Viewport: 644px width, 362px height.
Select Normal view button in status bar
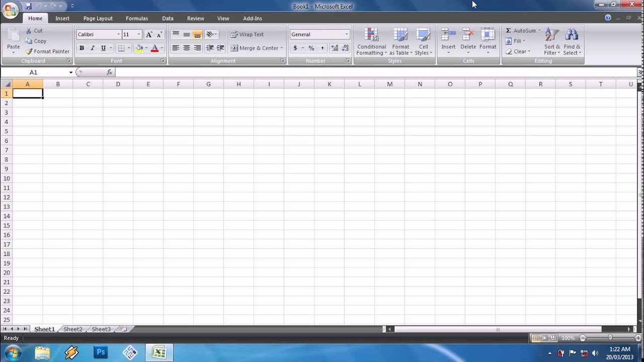(536, 338)
